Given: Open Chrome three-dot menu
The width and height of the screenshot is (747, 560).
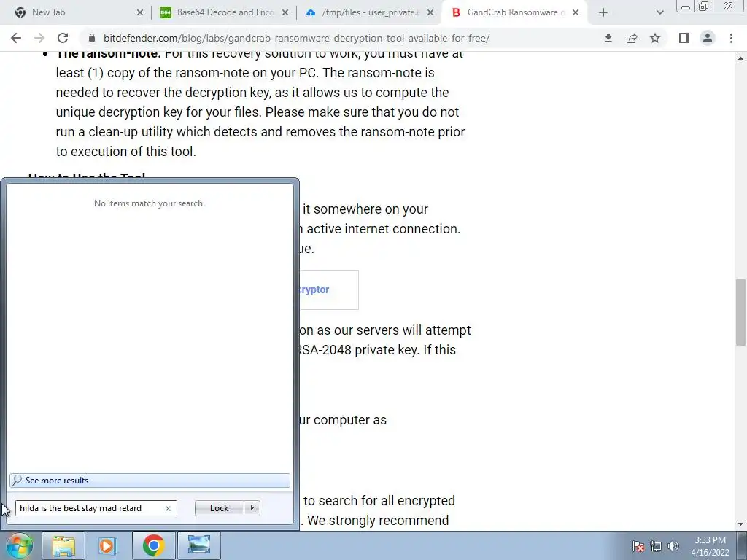Looking at the screenshot, I should [731, 38].
